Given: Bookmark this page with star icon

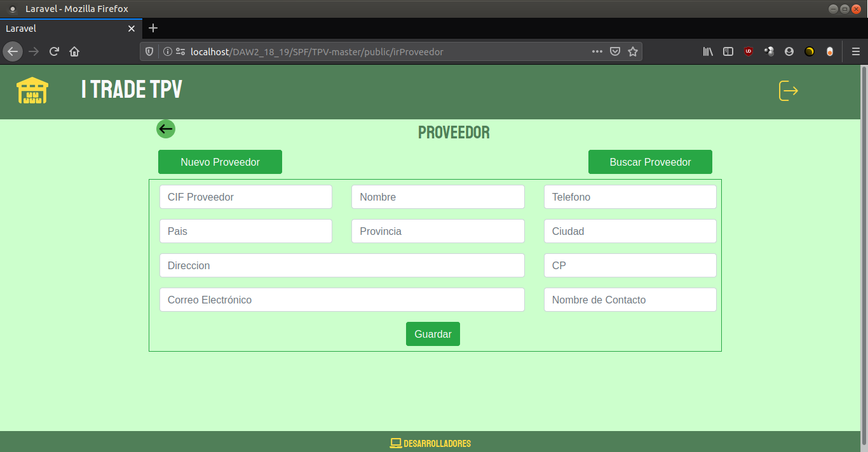Looking at the screenshot, I should 633,51.
